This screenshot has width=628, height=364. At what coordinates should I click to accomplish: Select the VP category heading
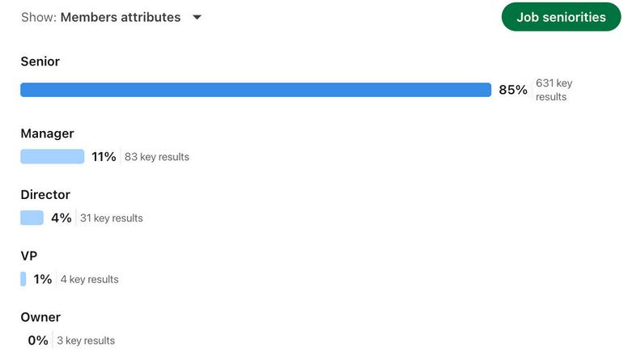[x=29, y=256]
